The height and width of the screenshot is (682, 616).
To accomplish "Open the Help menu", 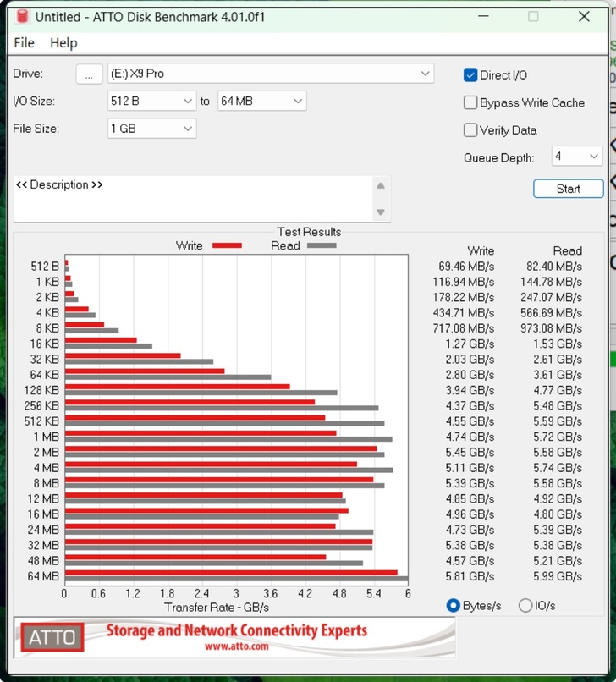I will [x=63, y=43].
